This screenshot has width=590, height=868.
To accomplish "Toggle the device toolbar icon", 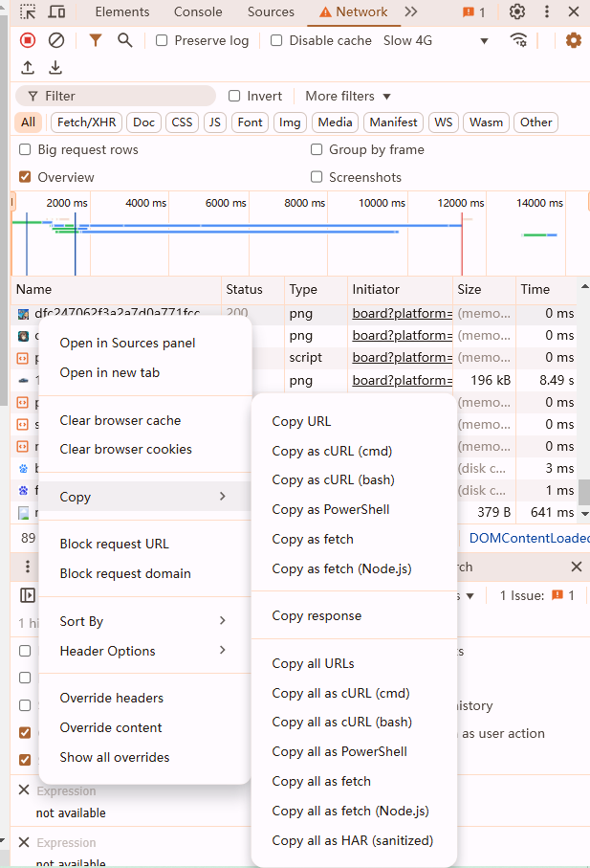I will pyautogui.click(x=57, y=11).
